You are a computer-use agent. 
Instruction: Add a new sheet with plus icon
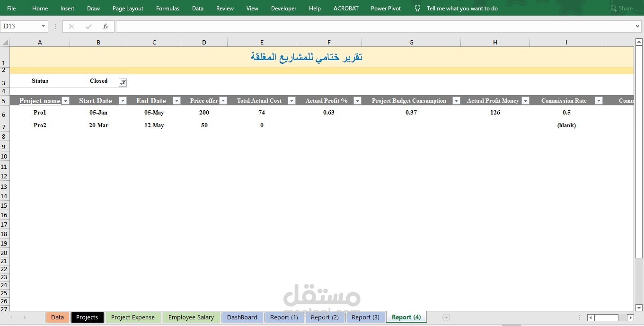446,317
